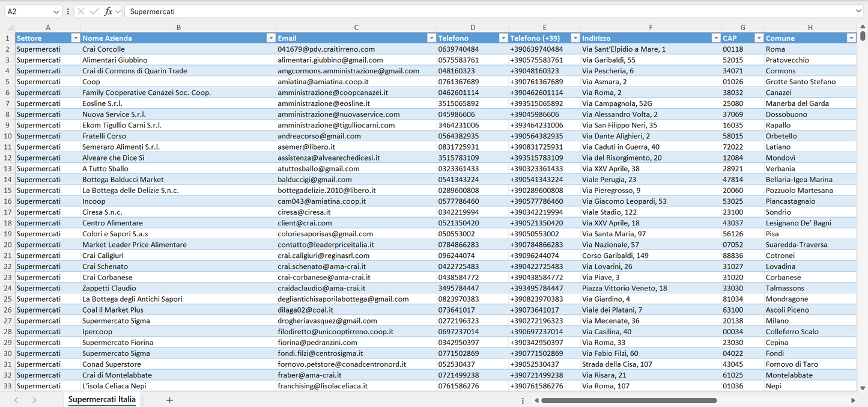Go to next sheet with navigation arrow
868x407 pixels.
click(34, 400)
